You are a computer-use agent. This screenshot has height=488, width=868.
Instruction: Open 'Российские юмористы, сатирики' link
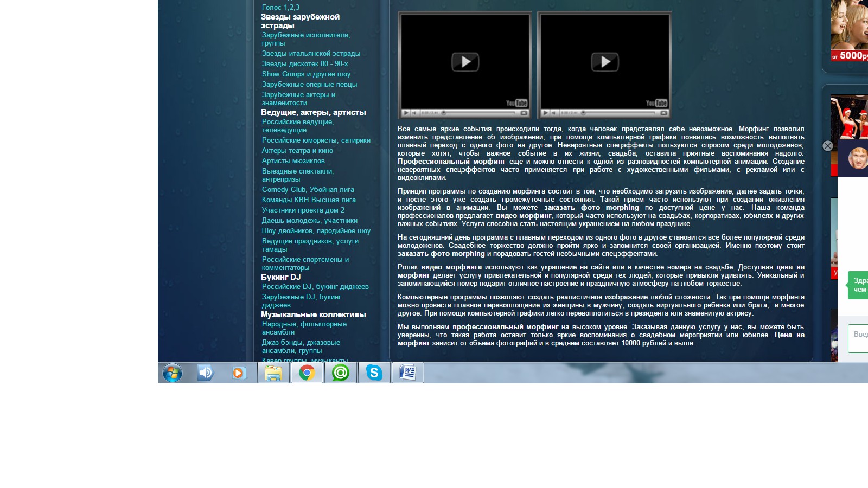pos(316,140)
